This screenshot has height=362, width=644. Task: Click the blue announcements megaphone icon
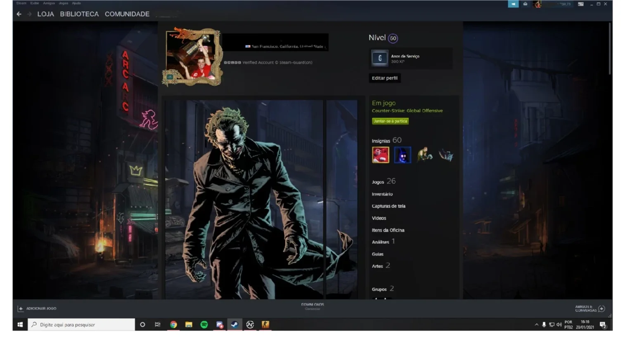[513, 4]
